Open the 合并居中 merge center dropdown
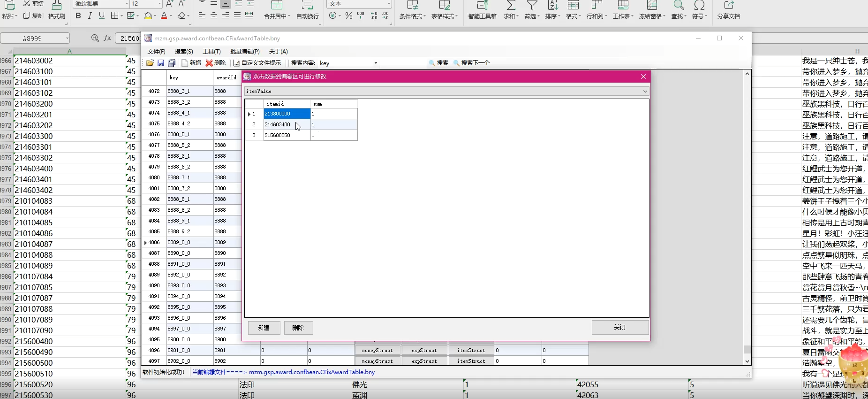This screenshot has width=868, height=399. (x=277, y=16)
